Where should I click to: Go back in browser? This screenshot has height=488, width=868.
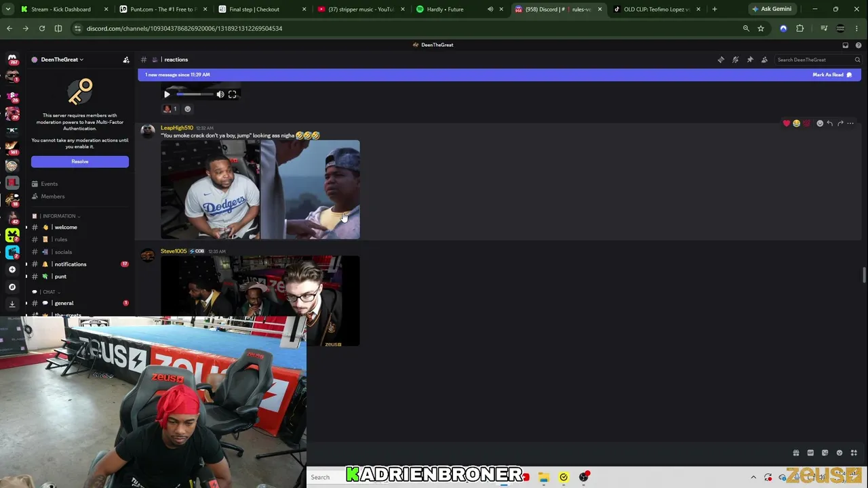tap(9, 28)
